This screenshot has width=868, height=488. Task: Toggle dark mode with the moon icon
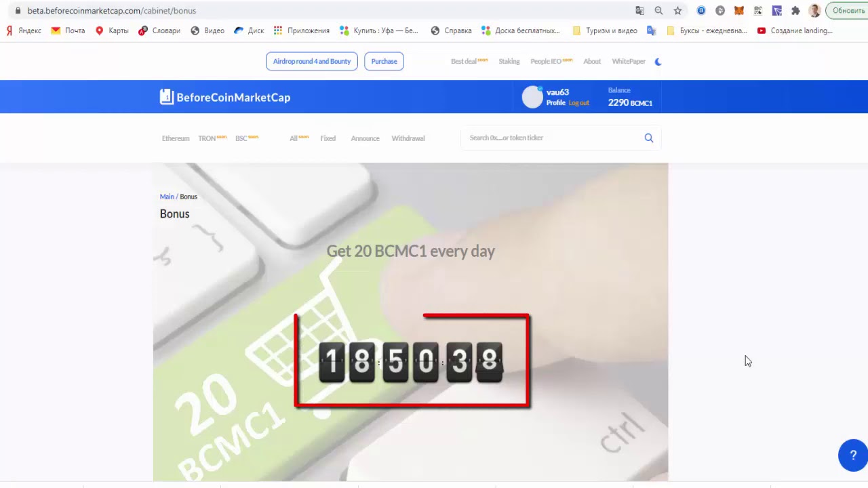coord(658,62)
